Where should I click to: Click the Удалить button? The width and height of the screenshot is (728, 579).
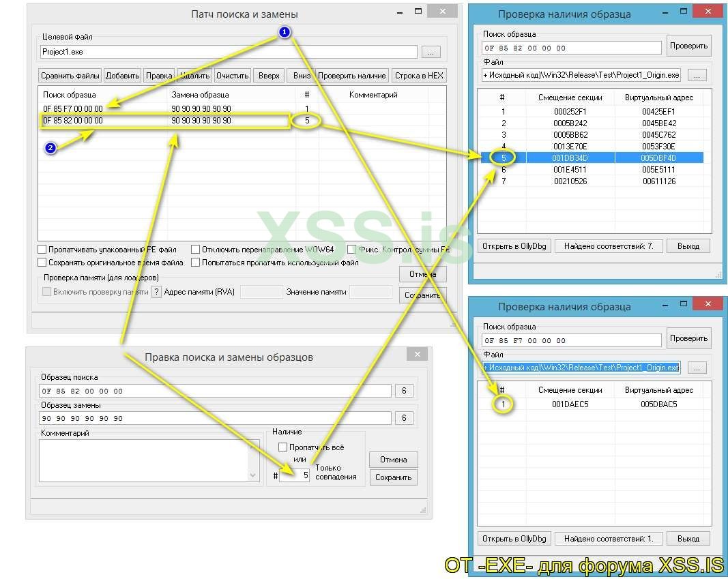pyautogui.click(x=194, y=76)
